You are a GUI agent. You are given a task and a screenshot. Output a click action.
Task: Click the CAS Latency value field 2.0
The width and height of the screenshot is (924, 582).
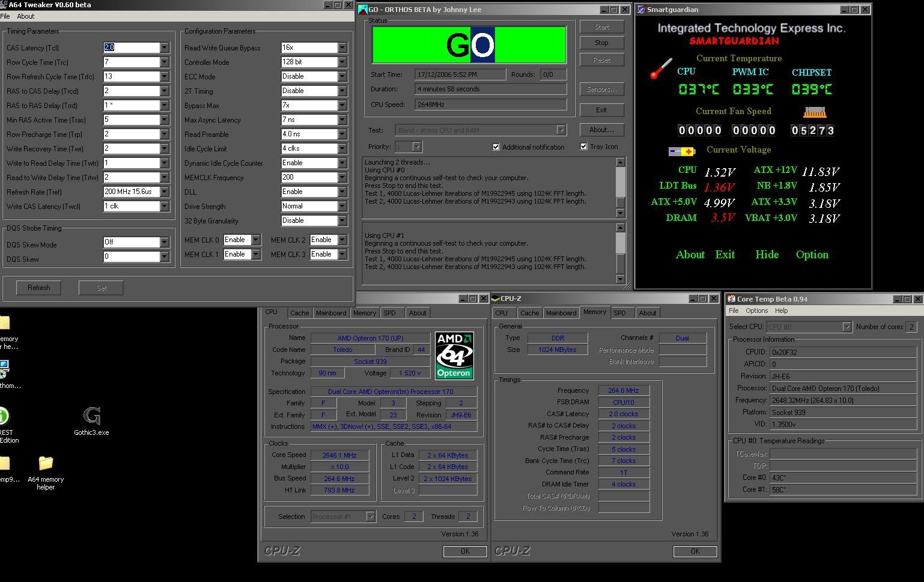[x=132, y=47]
